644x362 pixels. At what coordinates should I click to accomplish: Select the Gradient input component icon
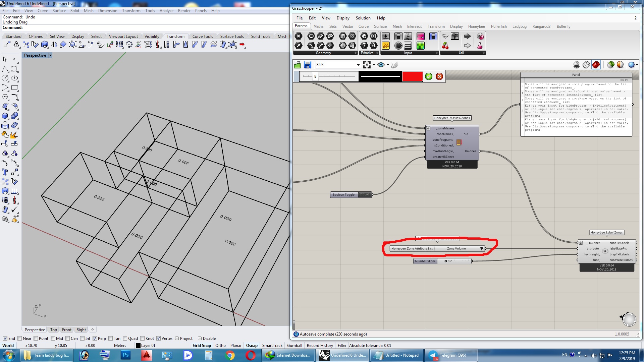[x=421, y=36]
